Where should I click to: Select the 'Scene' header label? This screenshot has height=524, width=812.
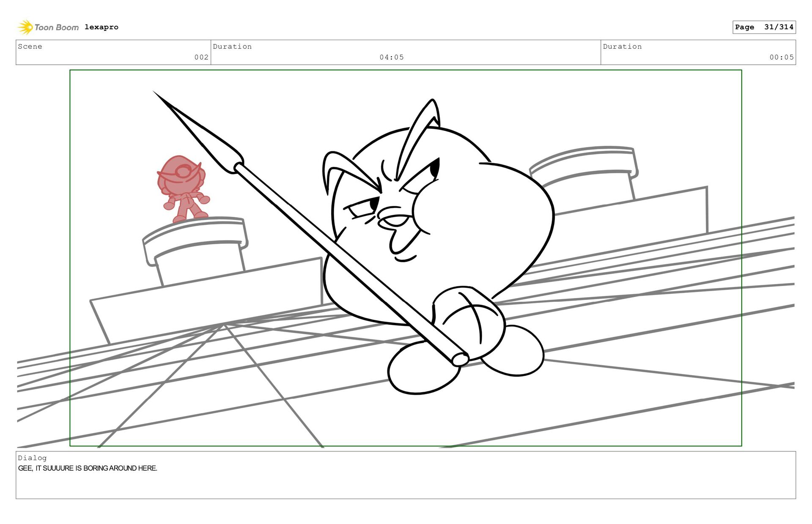30,46
